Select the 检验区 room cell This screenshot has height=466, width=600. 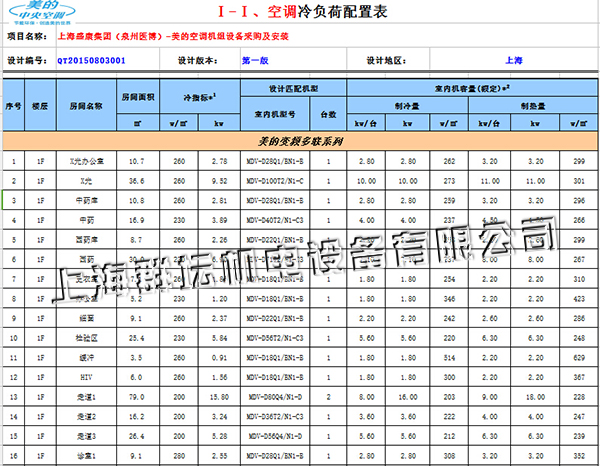tap(86, 338)
